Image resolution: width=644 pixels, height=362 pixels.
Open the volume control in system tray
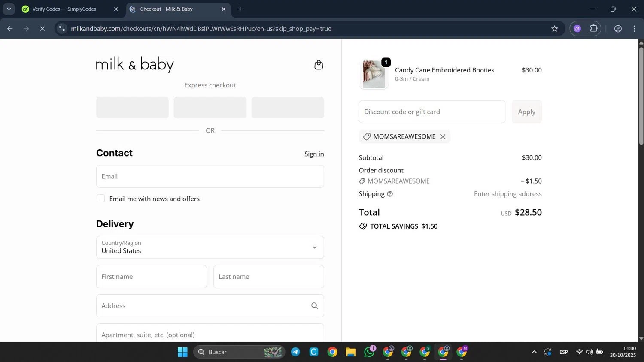589,352
